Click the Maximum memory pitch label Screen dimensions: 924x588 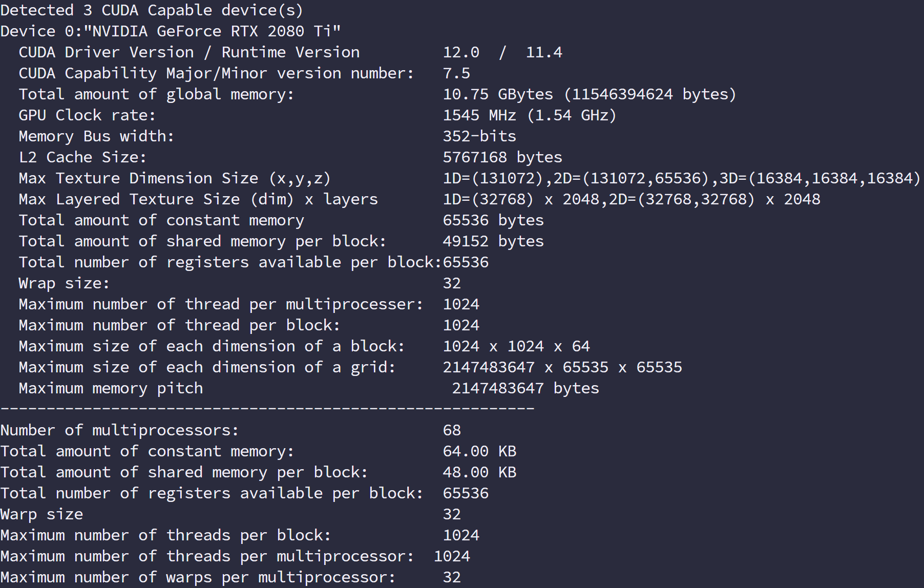tap(111, 388)
